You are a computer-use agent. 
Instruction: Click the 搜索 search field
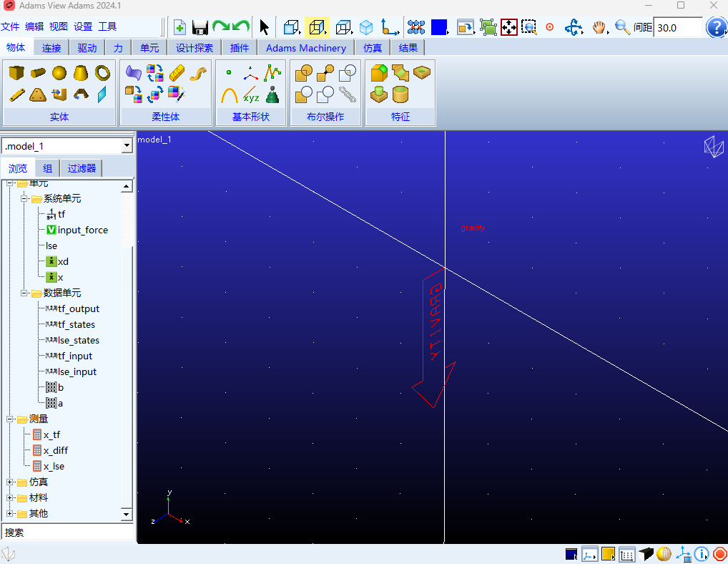(68, 533)
